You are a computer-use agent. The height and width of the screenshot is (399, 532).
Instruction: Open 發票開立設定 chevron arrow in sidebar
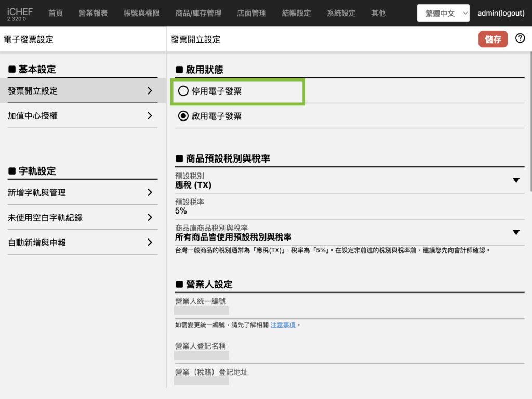pos(150,91)
